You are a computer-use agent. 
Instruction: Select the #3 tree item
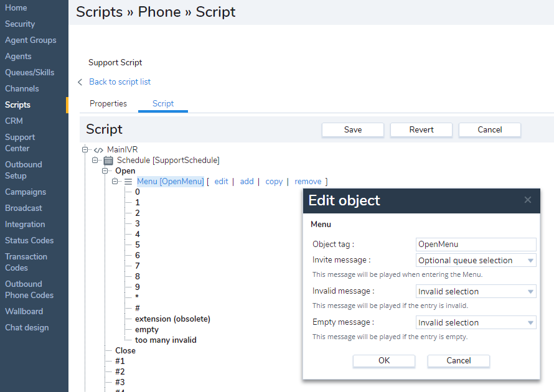click(120, 383)
